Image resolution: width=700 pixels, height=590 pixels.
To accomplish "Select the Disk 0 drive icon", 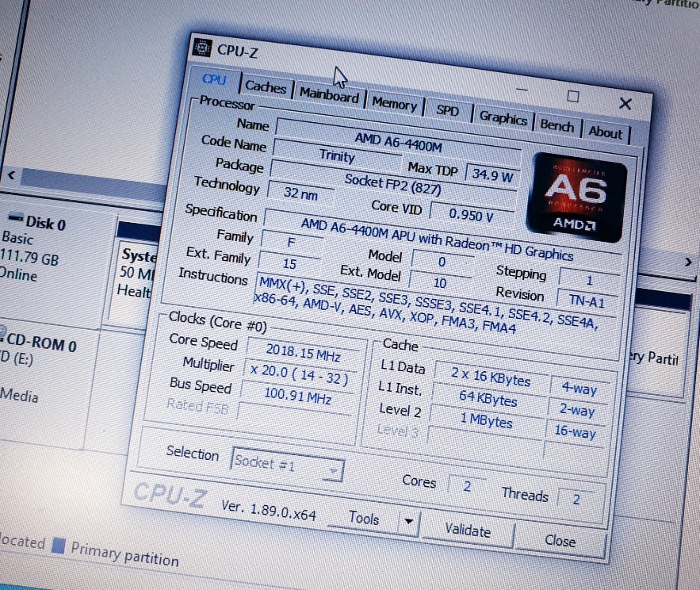I will 14,219.
